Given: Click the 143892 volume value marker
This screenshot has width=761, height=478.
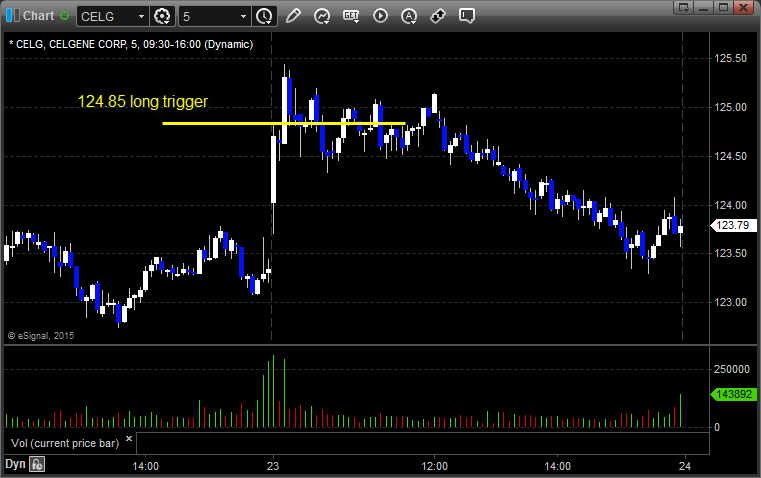Looking at the screenshot, I should pos(734,394).
